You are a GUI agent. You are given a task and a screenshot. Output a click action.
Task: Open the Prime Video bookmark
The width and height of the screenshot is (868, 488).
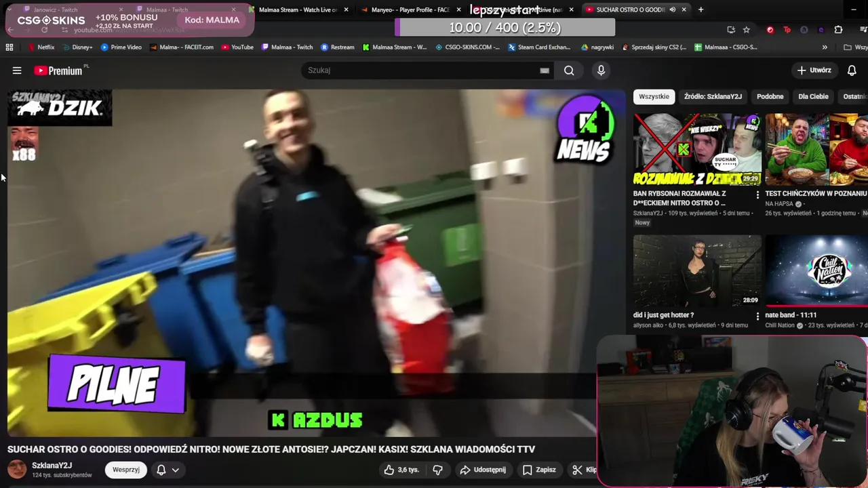click(121, 47)
